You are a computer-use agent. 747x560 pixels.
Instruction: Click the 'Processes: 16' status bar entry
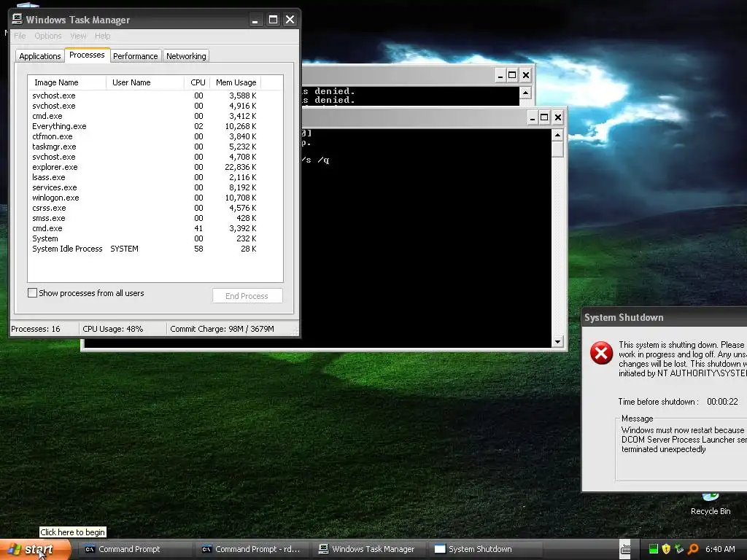pos(44,329)
